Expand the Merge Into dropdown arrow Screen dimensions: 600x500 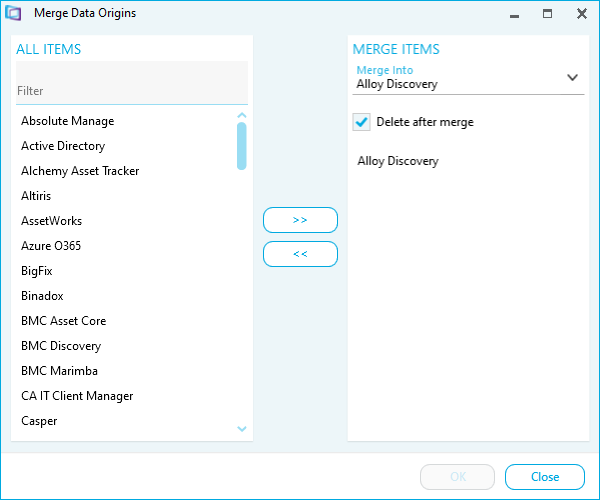[x=572, y=77]
